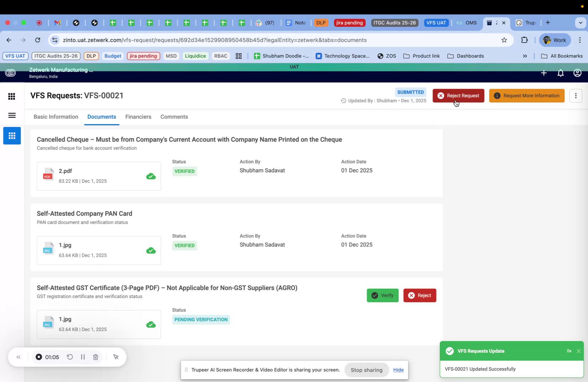
Task: Delete the recording using the trash icon
Action: pyautogui.click(x=95, y=357)
